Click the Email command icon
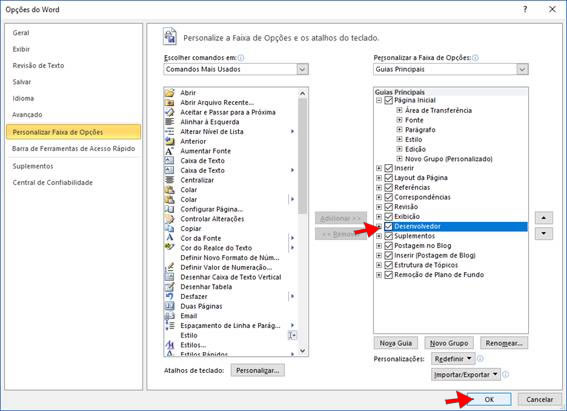 [169, 316]
